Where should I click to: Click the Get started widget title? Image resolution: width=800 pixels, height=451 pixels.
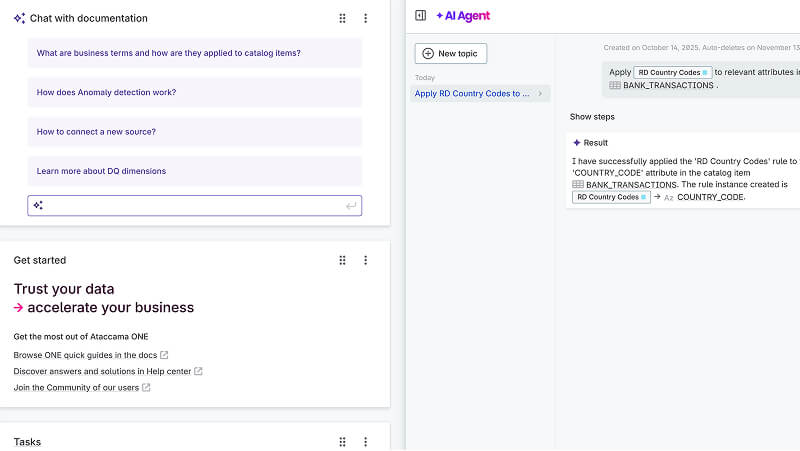(x=40, y=260)
